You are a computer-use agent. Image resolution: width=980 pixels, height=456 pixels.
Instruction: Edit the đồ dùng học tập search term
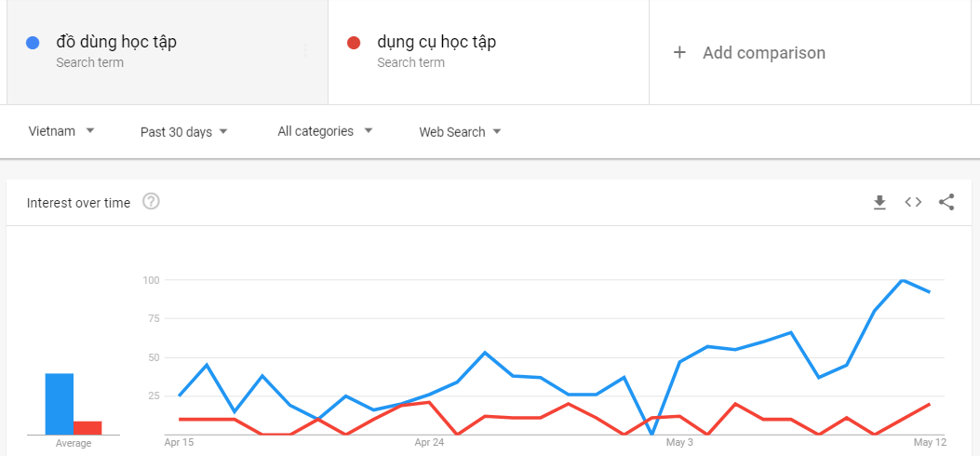(x=116, y=43)
